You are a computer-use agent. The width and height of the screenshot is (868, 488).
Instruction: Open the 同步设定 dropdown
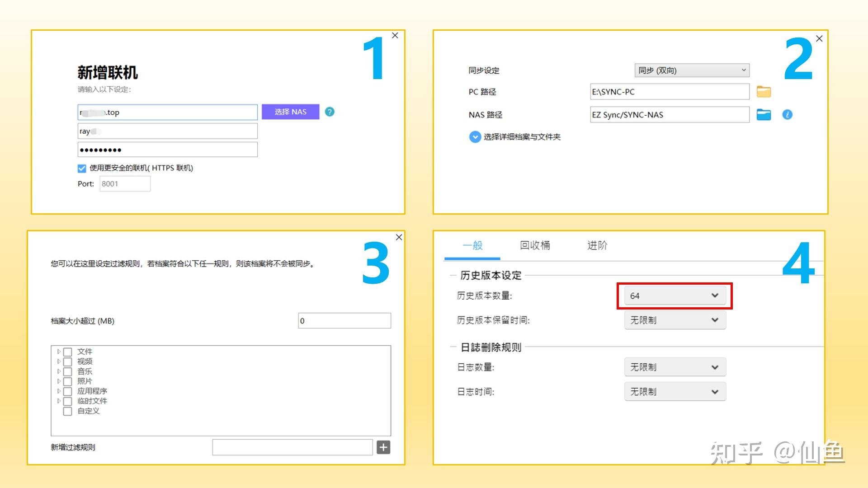coord(692,70)
